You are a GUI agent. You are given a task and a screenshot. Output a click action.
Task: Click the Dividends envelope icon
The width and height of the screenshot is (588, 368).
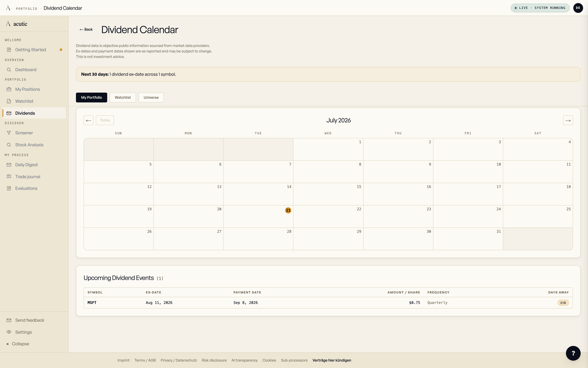[x=9, y=113]
